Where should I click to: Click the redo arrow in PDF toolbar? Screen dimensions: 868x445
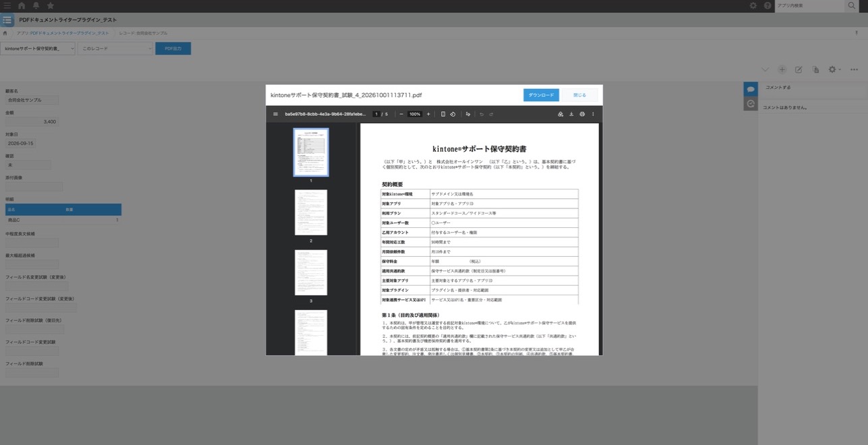491,114
